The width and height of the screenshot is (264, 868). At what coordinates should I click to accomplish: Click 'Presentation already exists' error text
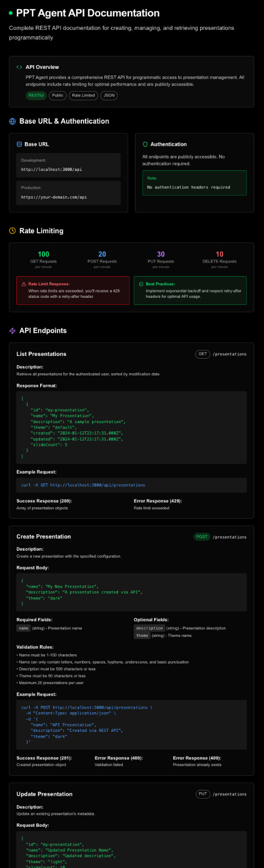point(197,765)
